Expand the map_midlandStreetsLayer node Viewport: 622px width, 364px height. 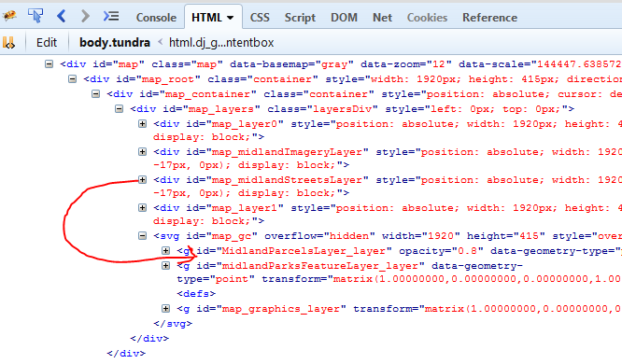click(x=142, y=179)
